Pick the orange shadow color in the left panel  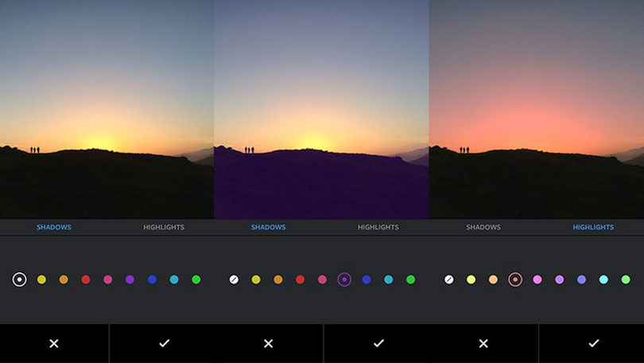[x=64, y=279]
